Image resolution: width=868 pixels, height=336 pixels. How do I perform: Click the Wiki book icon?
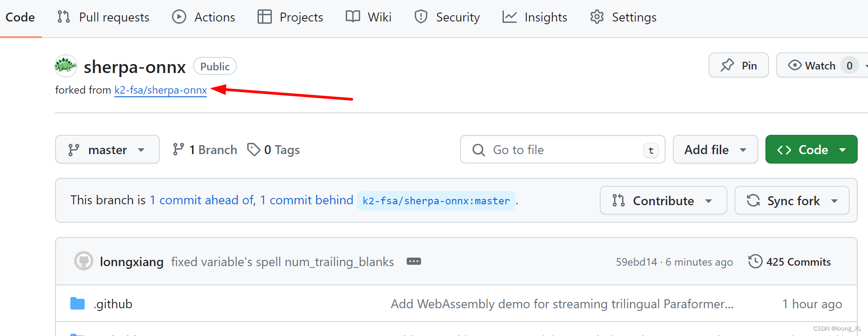(x=353, y=17)
